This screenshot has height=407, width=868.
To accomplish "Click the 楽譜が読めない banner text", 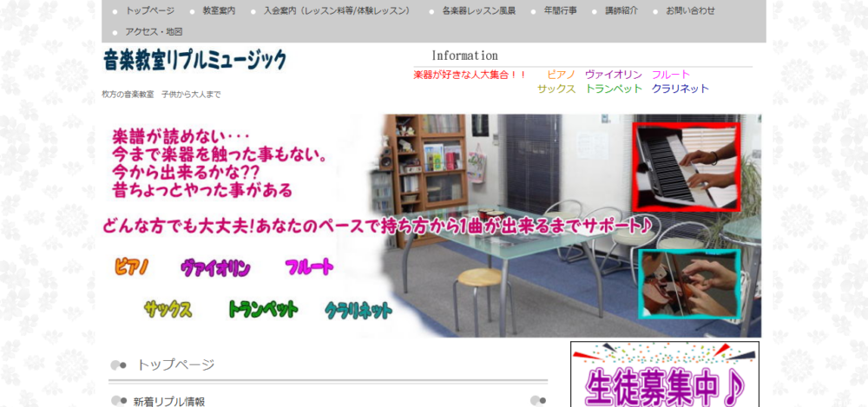I will point(181,136).
